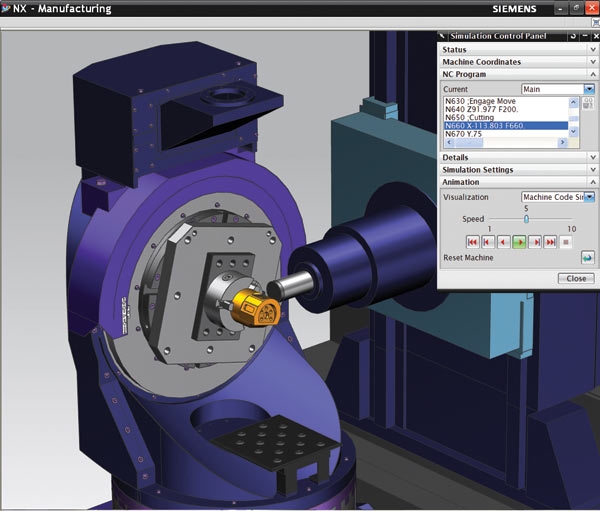Expand the Details section
The width and height of the screenshot is (600, 511).
[x=592, y=157]
